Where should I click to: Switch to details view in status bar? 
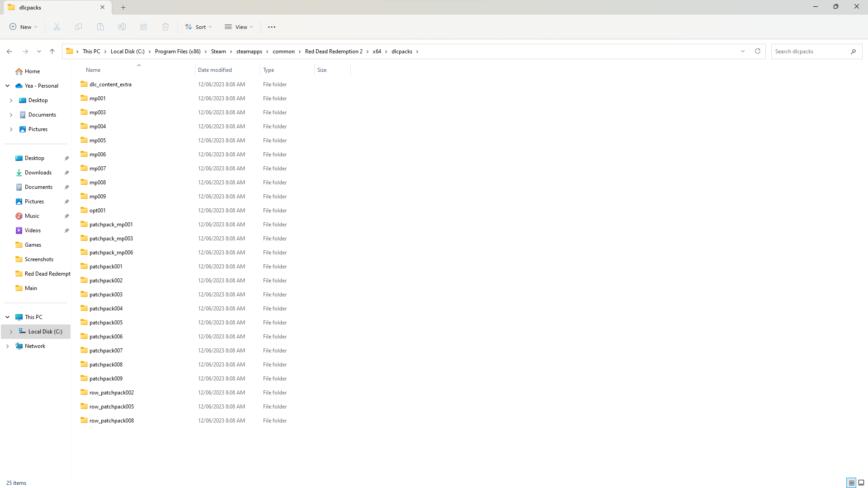tap(851, 483)
